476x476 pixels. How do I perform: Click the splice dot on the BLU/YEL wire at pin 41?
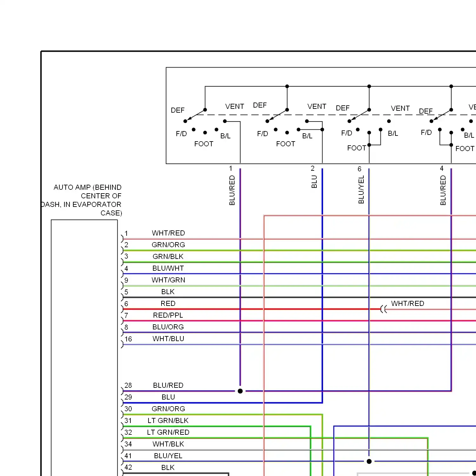click(x=369, y=461)
